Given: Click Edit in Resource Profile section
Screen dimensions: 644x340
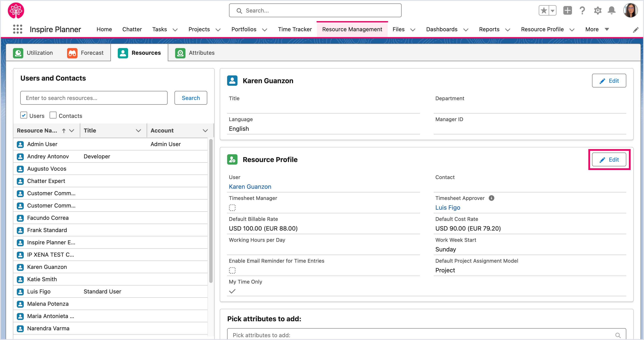Looking at the screenshot, I should (609, 160).
